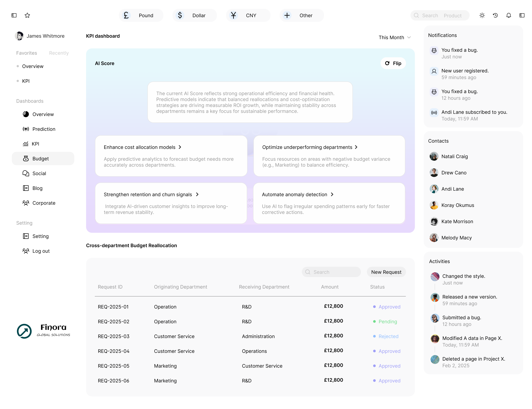This screenshot has width=532, height=409.
Task: Open the notifications bell icon
Action: coord(509,15)
